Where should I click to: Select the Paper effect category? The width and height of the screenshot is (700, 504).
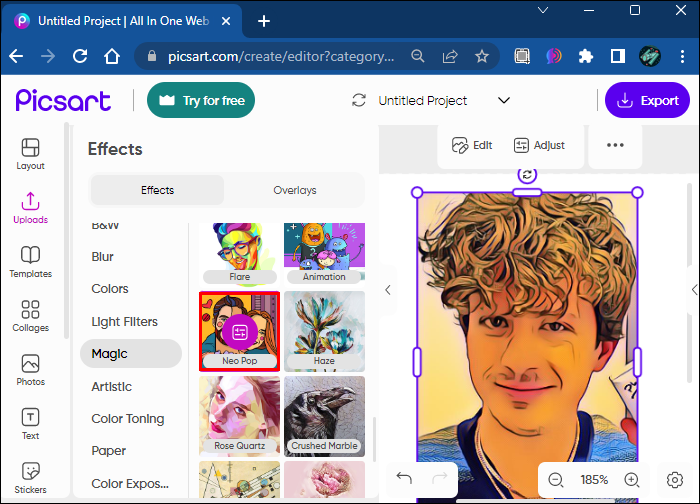coord(108,451)
